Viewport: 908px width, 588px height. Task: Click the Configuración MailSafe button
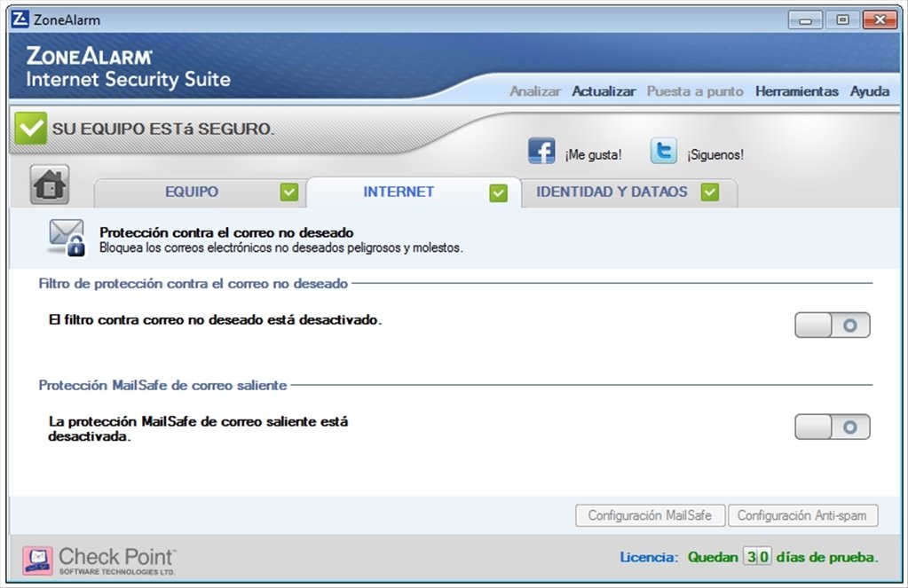pos(650,515)
